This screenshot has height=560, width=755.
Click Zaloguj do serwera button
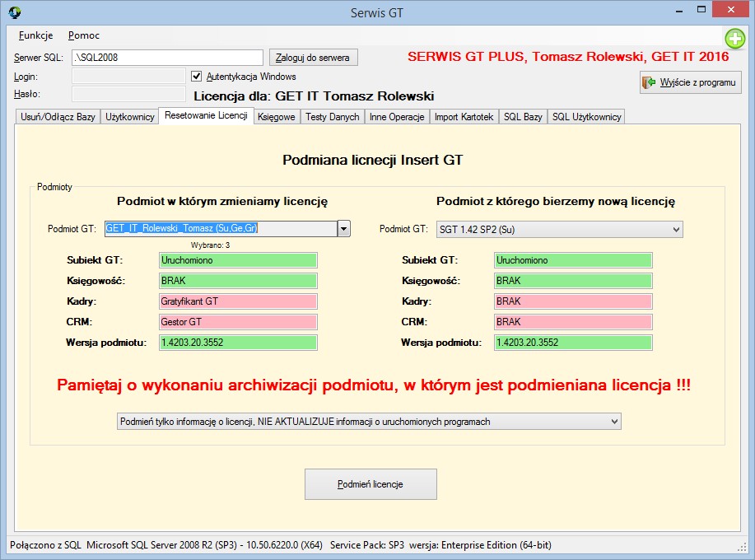(x=313, y=58)
